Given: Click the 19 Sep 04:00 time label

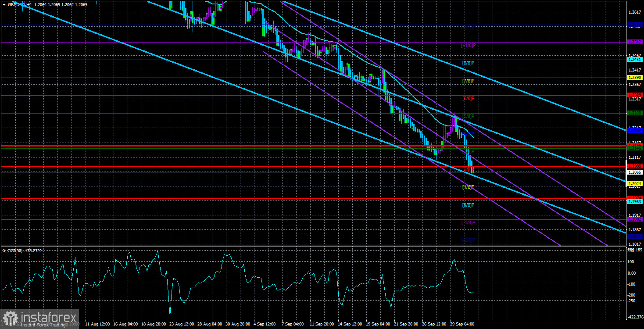Looking at the screenshot, I should [379, 324].
